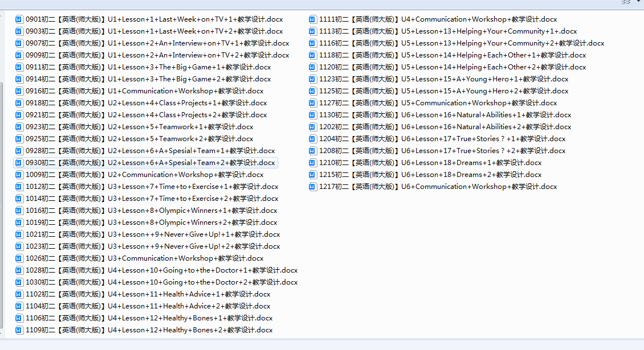644x350 pixels.
Task: Click the Word icon of 1113 Helping Your Community 1
Action: pyautogui.click(x=313, y=31)
